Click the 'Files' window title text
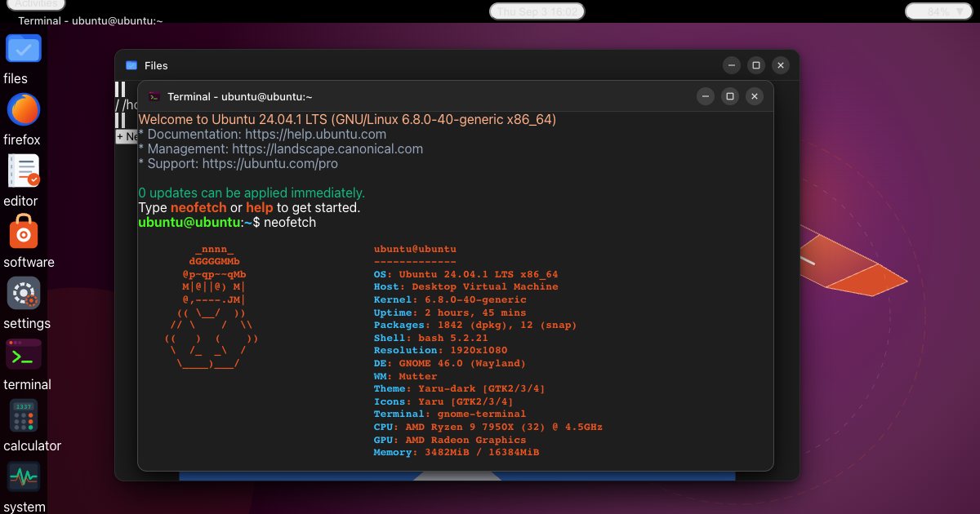The width and height of the screenshot is (980, 514). 156,65
